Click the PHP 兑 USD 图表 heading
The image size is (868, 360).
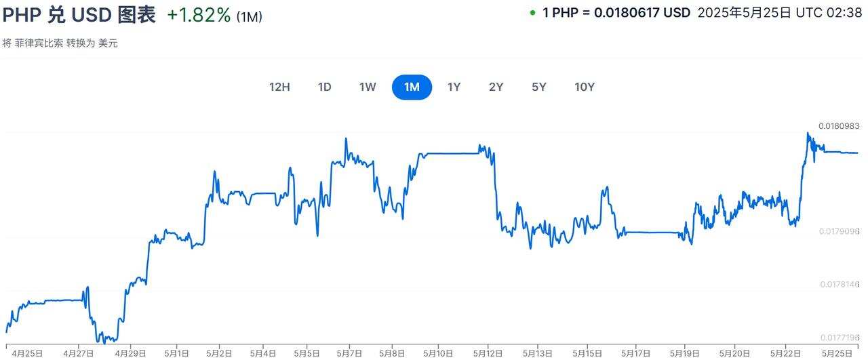[x=79, y=15]
